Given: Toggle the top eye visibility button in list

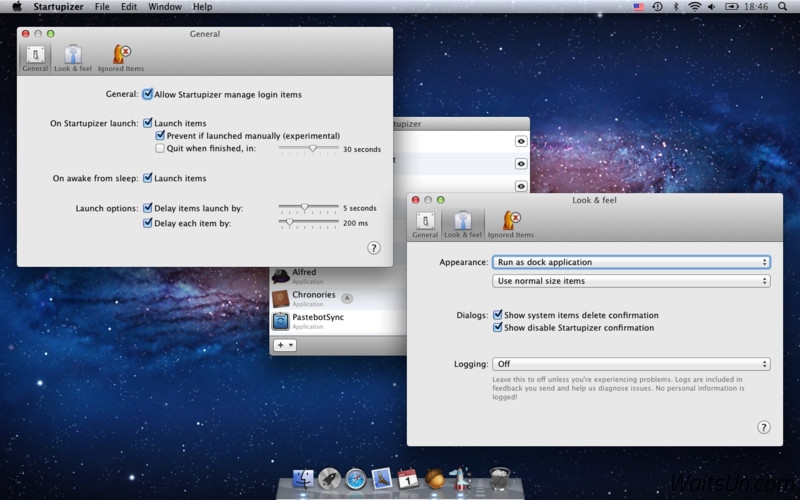Looking at the screenshot, I should coord(521,141).
